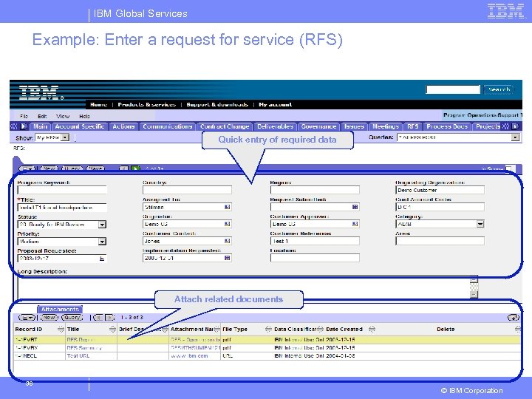This screenshot has width=532, height=399.
Task: Select RFS Summary attachment row title
Action: [84, 348]
